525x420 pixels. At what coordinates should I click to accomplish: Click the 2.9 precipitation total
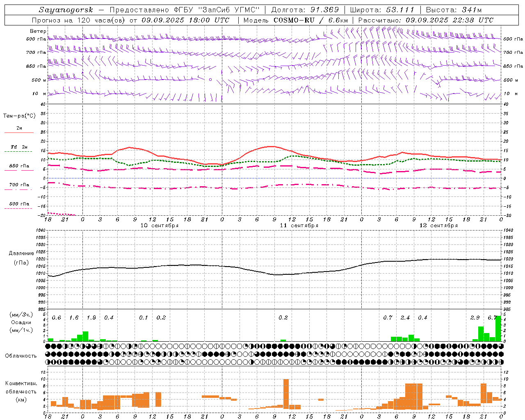pos(475,318)
